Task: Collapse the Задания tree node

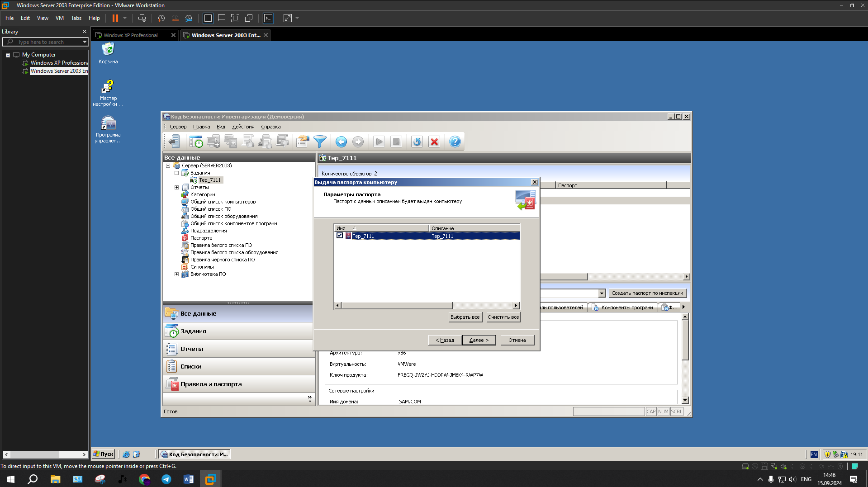Action: coord(177,173)
